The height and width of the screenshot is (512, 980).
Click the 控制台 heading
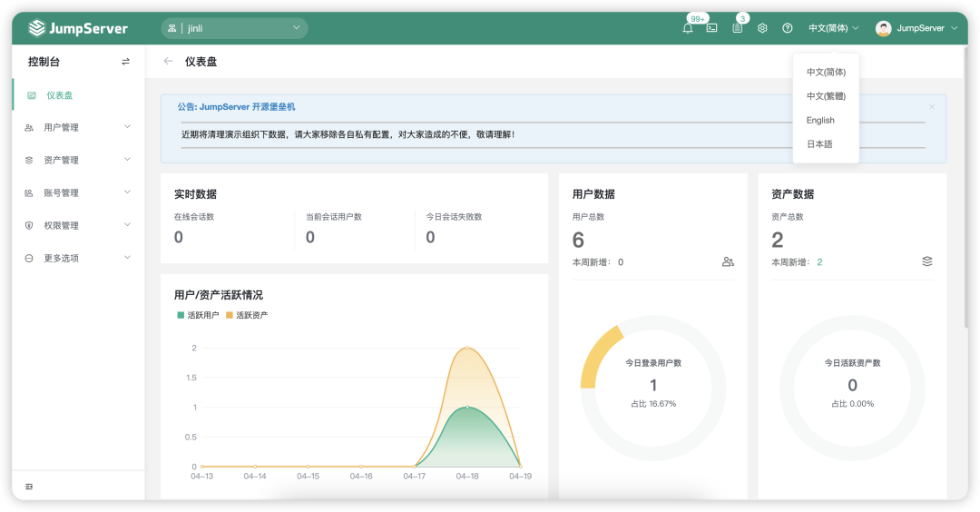[x=44, y=62]
